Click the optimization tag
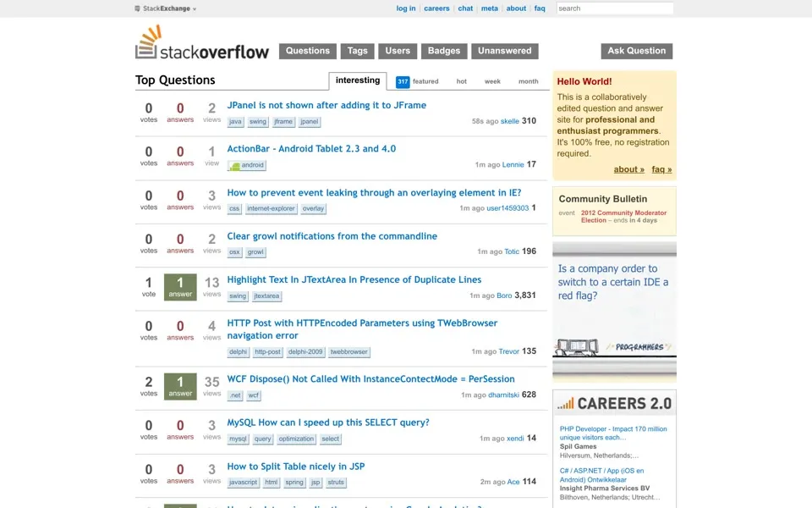 click(x=296, y=439)
